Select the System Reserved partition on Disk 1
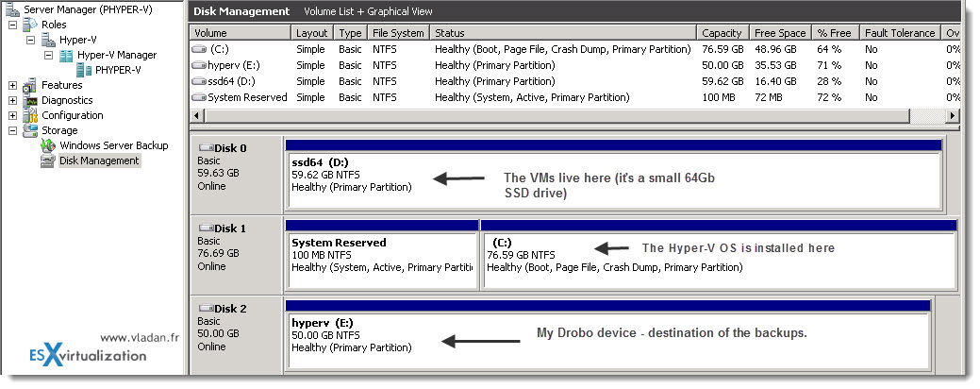The image size is (980, 389). tap(382, 261)
